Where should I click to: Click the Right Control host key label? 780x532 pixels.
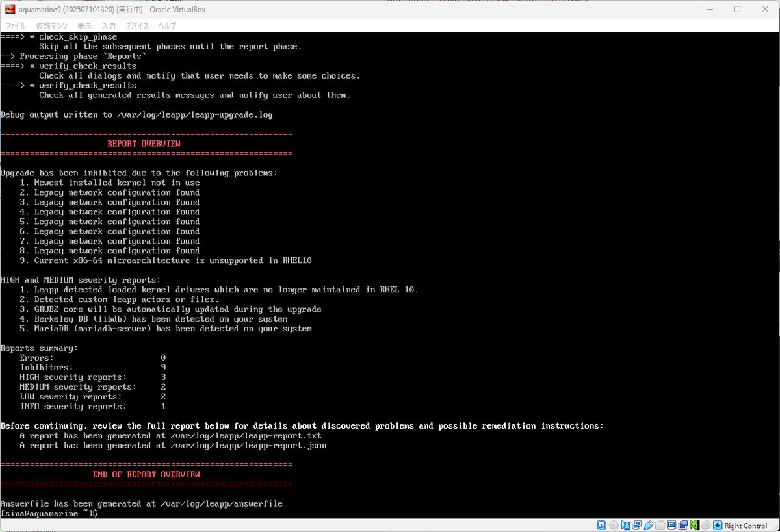[746, 526]
